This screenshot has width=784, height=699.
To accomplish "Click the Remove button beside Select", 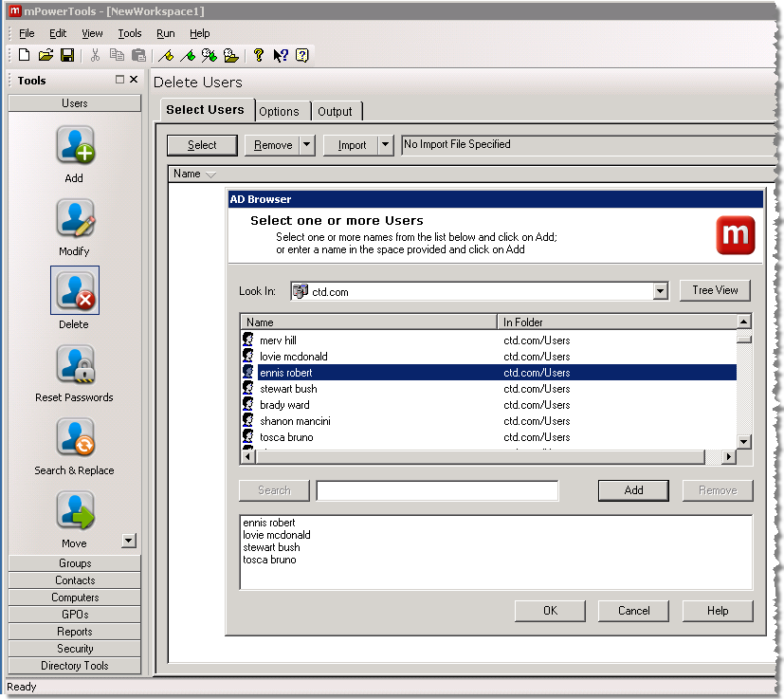I will [x=272, y=145].
